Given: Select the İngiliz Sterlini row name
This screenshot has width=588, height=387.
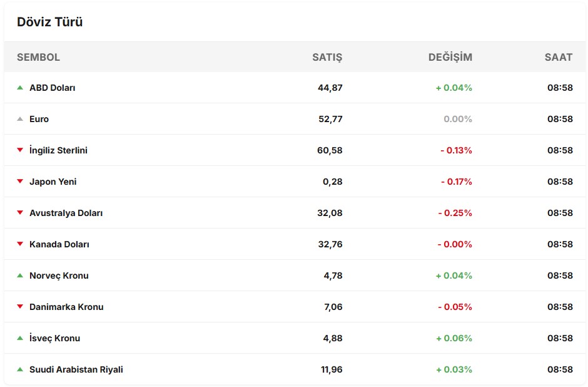Looking at the screenshot, I should 58,150.
